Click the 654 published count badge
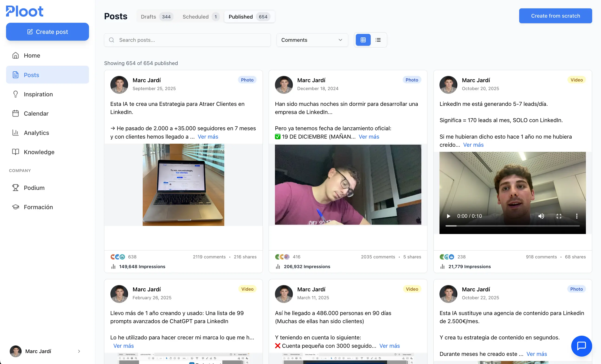601x364 pixels. (263, 16)
